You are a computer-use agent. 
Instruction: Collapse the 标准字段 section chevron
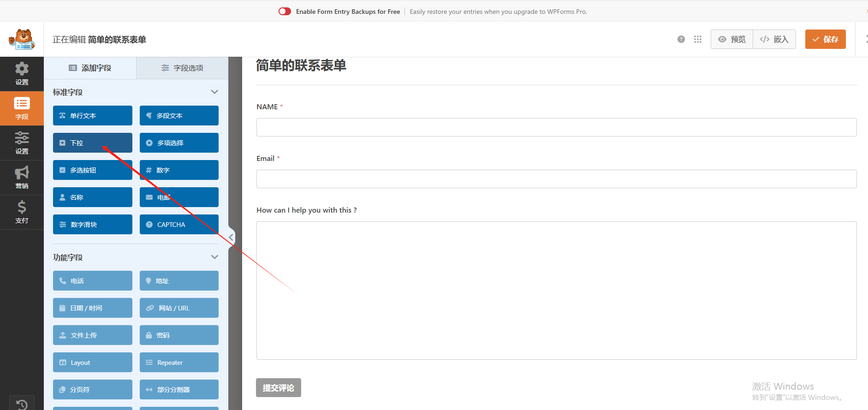pyautogui.click(x=214, y=92)
